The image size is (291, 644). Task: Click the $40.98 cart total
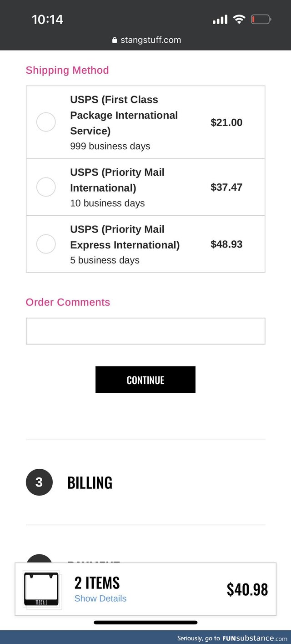pos(247,589)
